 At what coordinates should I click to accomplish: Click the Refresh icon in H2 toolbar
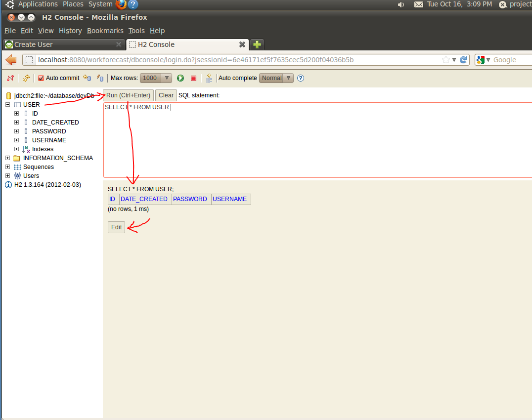pyautogui.click(x=26, y=78)
